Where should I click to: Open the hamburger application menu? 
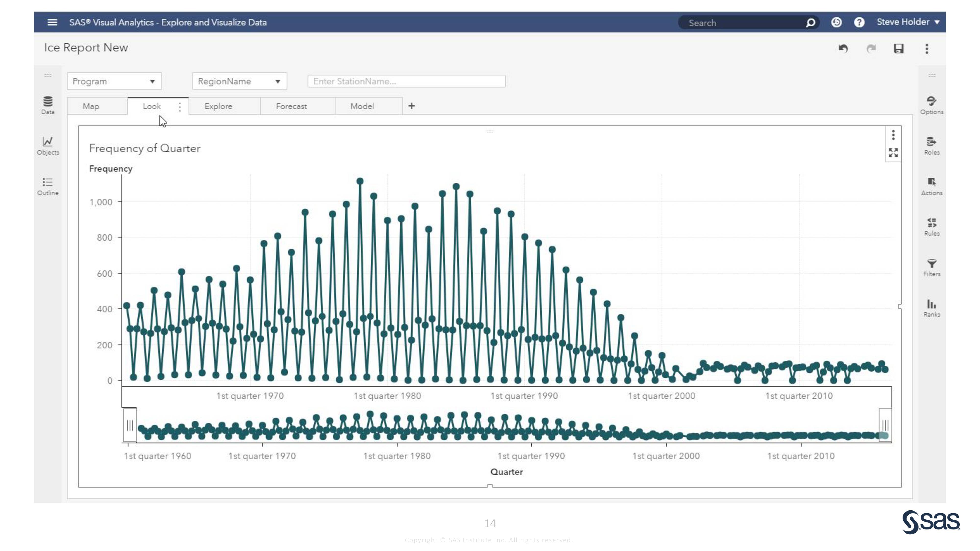[52, 23]
